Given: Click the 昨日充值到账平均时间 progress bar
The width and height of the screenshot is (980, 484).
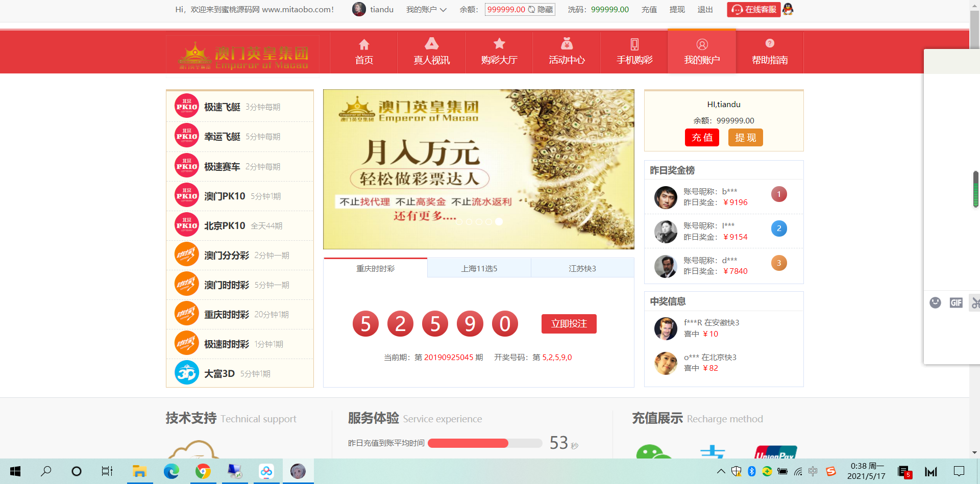Looking at the screenshot, I should pyautogui.click(x=484, y=443).
